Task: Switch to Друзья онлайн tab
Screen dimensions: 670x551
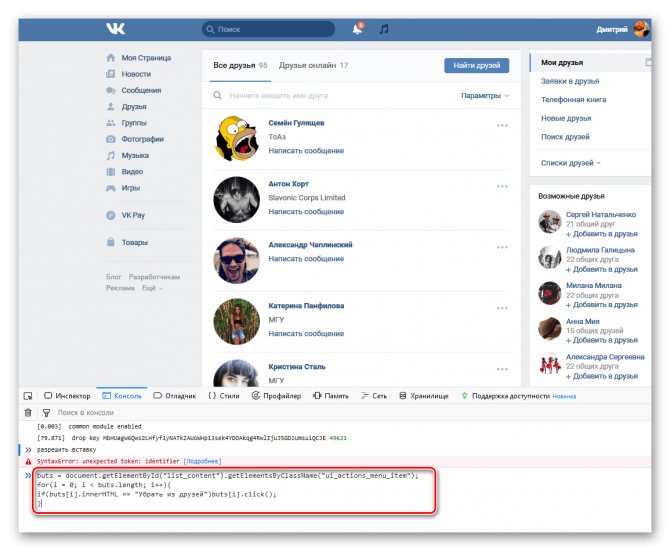Action: click(313, 65)
